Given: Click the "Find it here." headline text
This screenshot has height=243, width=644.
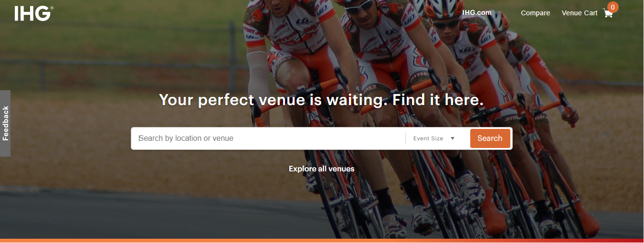Looking at the screenshot, I should point(438,100).
